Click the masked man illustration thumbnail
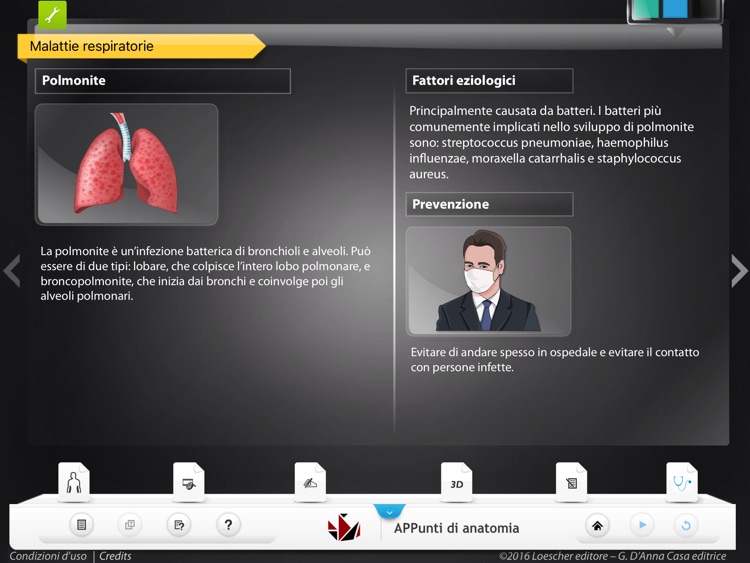Viewport: 750px width, 563px height. point(488,281)
